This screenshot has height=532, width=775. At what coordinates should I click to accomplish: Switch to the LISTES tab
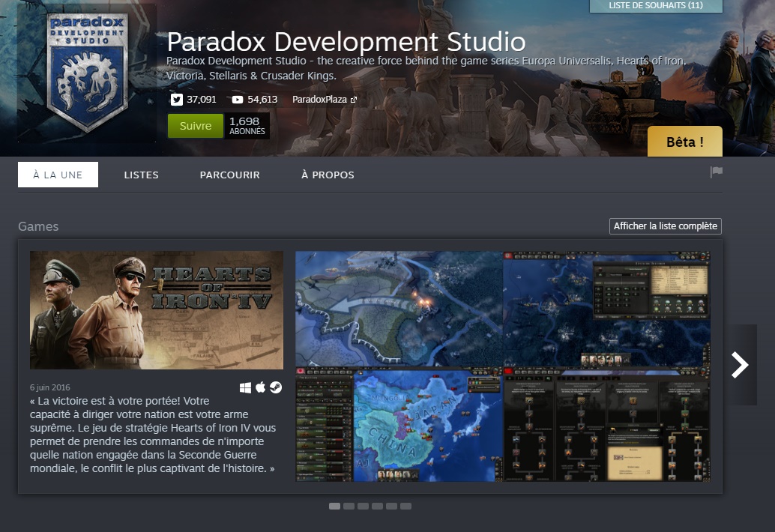click(141, 175)
